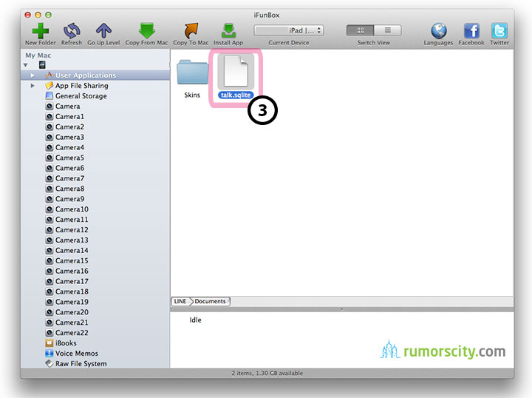Click the Go Up Level arrow
This screenshot has height=398, width=532.
(103, 31)
